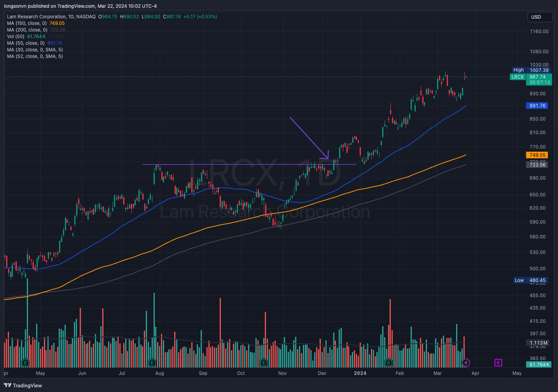Click the purple upcoming earnings E marker
Viewport: 558px width, 392px height.
pos(498,363)
